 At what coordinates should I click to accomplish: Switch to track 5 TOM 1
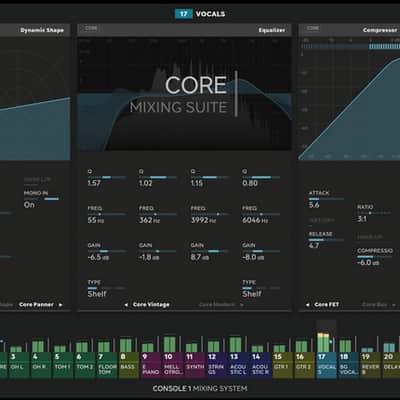(63, 365)
